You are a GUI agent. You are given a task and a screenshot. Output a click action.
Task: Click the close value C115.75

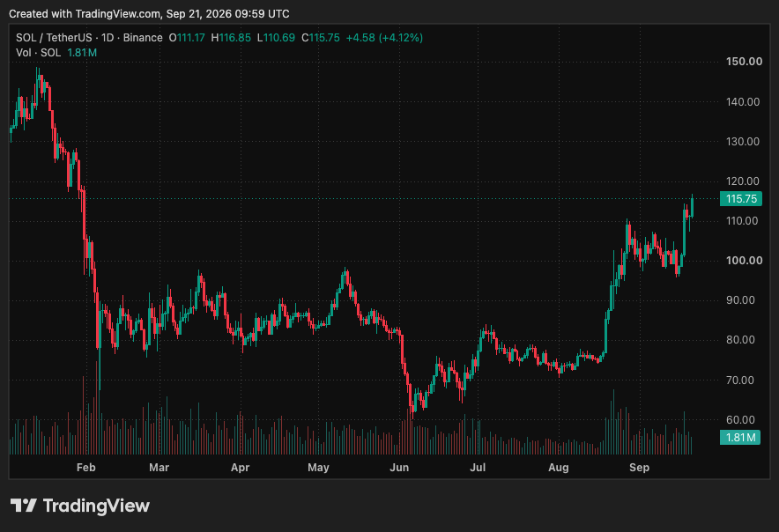pos(321,38)
